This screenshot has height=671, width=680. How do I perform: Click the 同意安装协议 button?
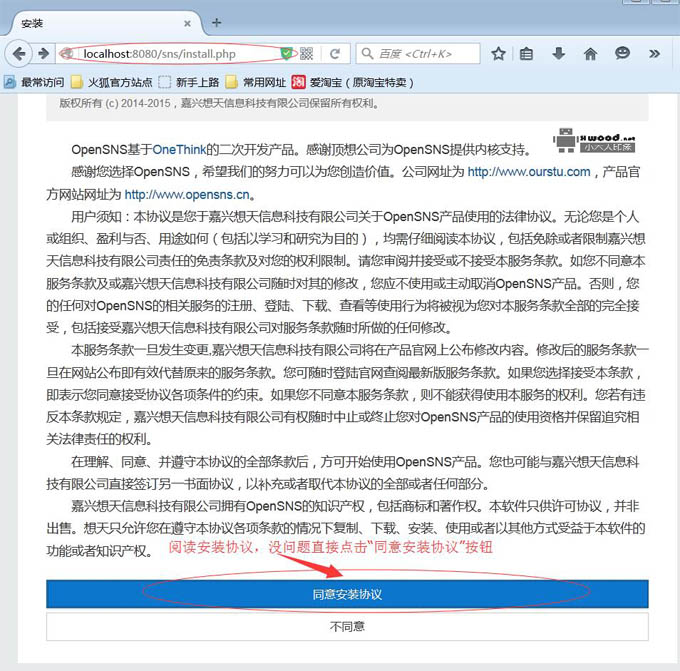[347, 594]
